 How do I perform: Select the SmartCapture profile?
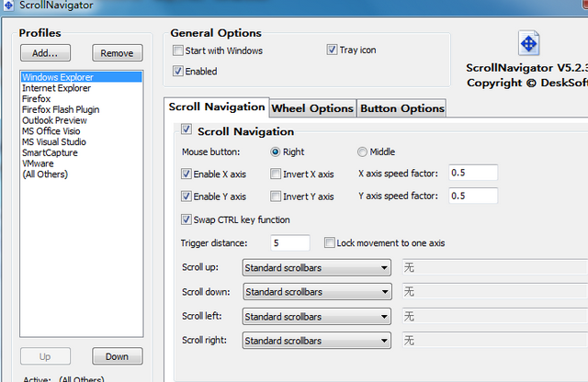tap(82, 153)
